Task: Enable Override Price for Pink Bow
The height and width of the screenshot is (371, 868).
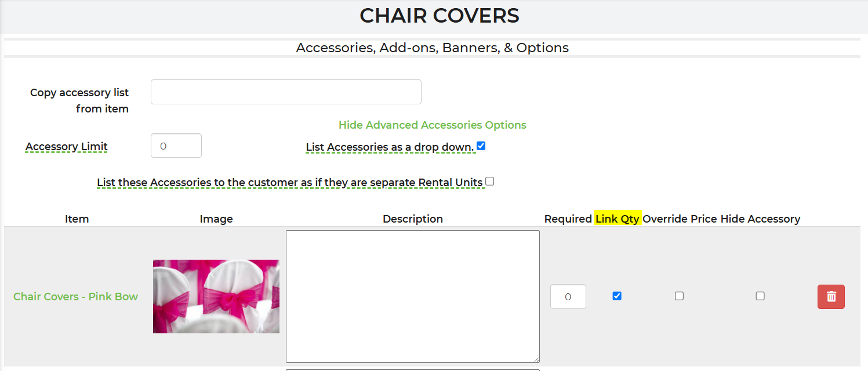Action: tap(679, 296)
